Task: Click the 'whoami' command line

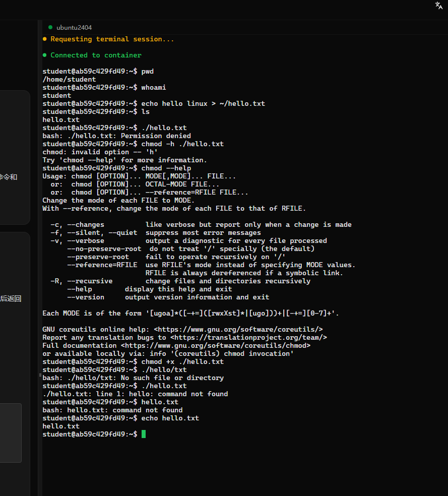Action: pos(104,88)
